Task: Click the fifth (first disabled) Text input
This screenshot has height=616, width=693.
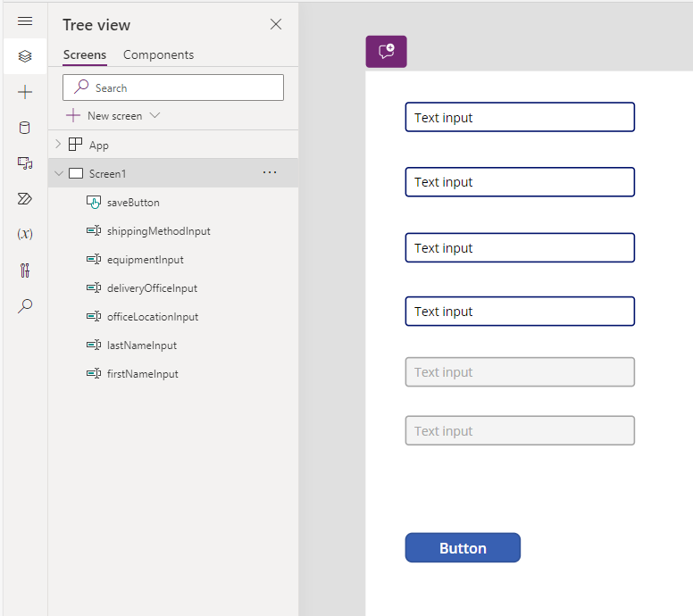Action: [x=520, y=372]
